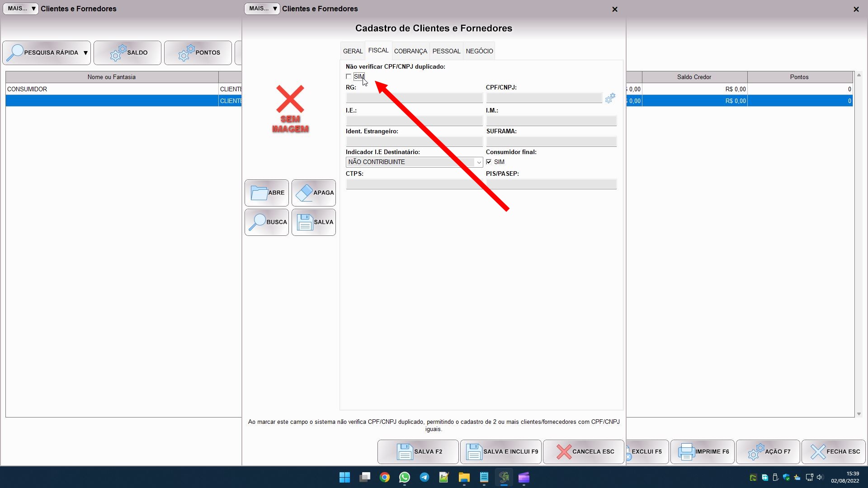Open the AÇÃO F7 gear button
The height and width of the screenshot is (488, 868).
[768, 451]
